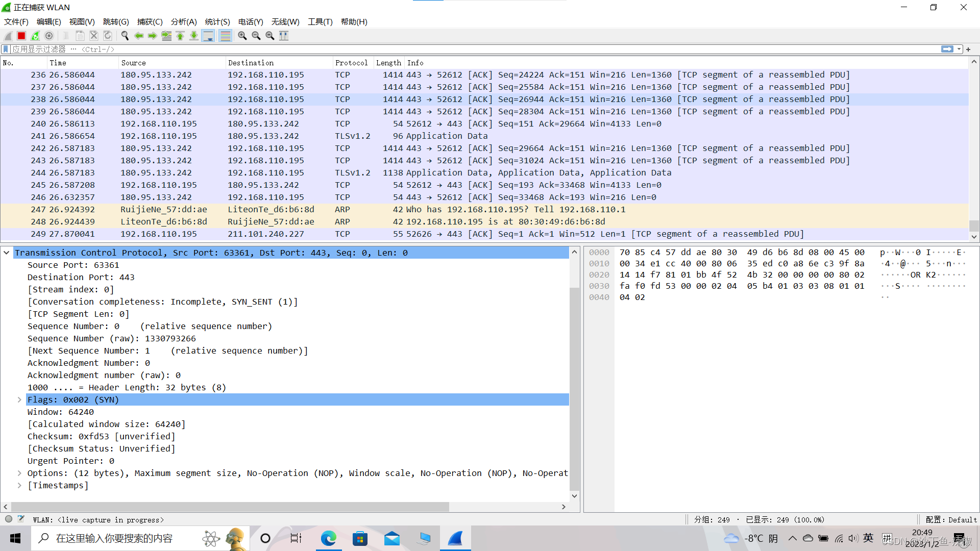Screen dimensions: 980x551
Task: Click the display filter input field
Action: click(475, 49)
